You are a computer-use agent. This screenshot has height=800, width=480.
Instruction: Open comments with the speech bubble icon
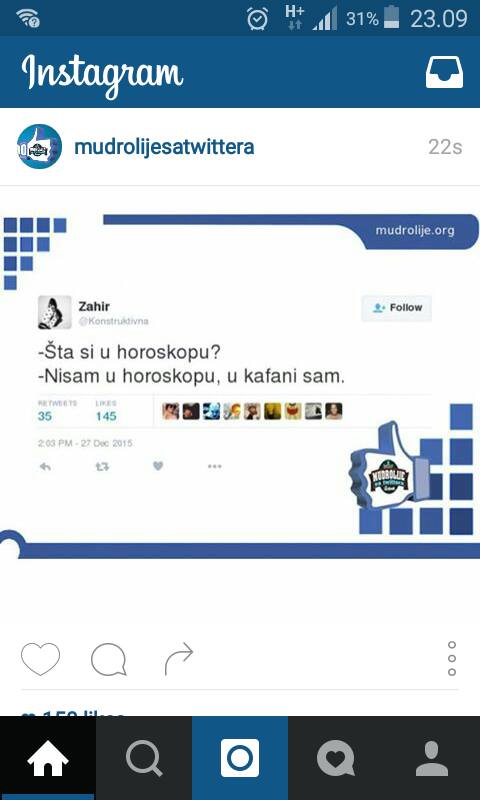point(109,659)
